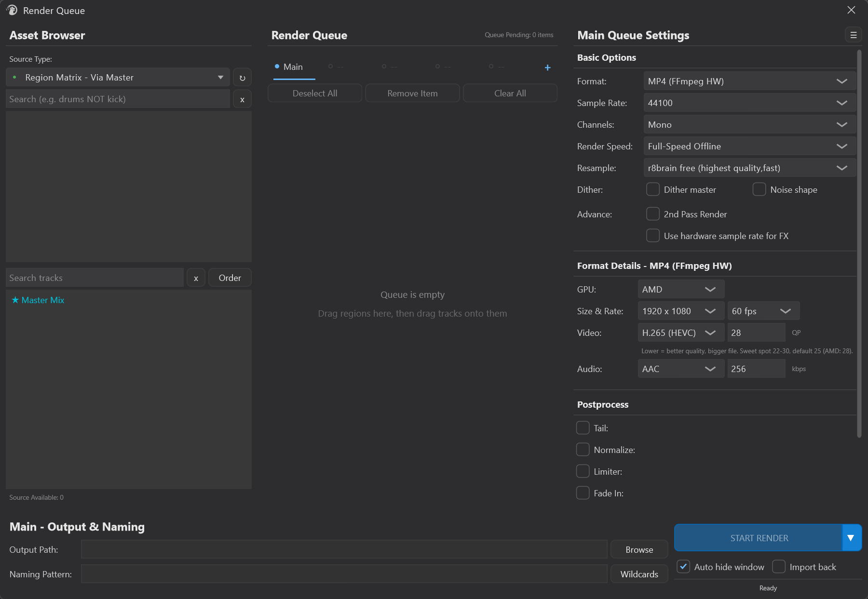The height and width of the screenshot is (599, 868).
Task: Open Audio codec dropdown AAC
Action: [x=681, y=369]
